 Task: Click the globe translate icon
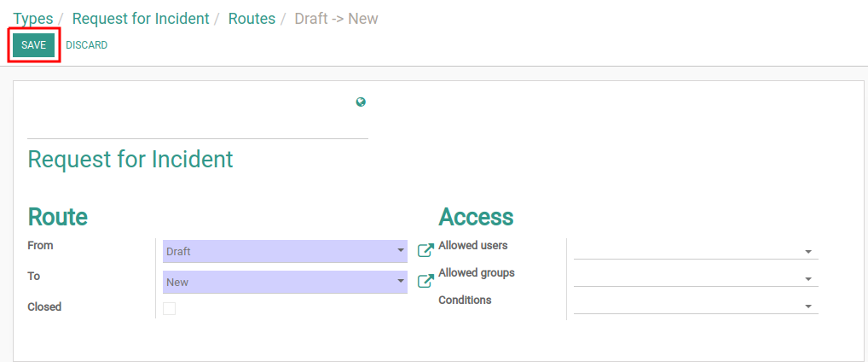pos(361,102)
